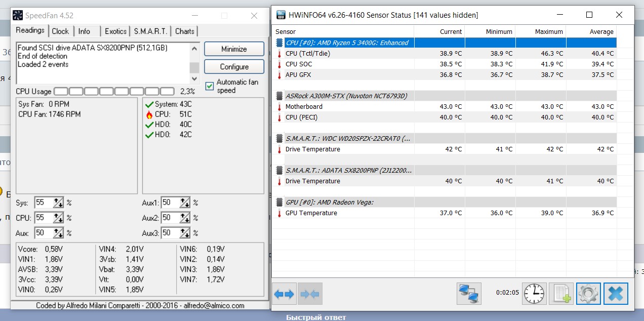Click the SpeedFan fan icon in title bar
The height and width of the screenshot is (321, 644).
click(18, 15)
